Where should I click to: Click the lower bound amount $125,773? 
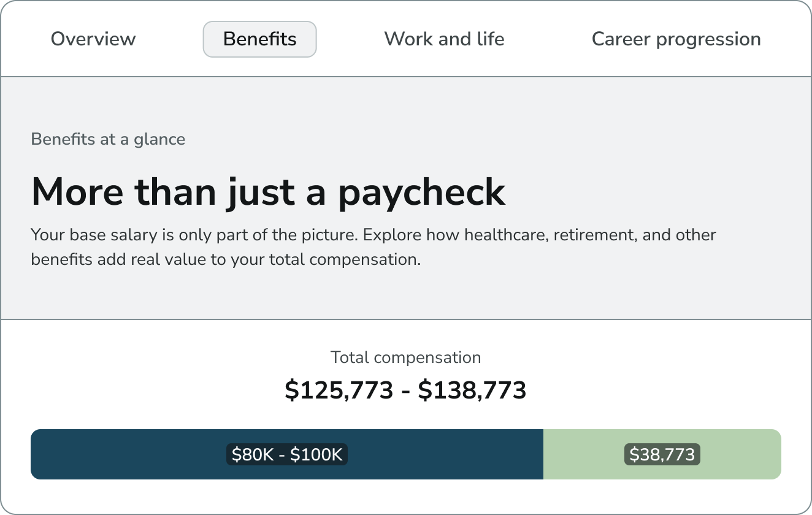coord(339,391)
